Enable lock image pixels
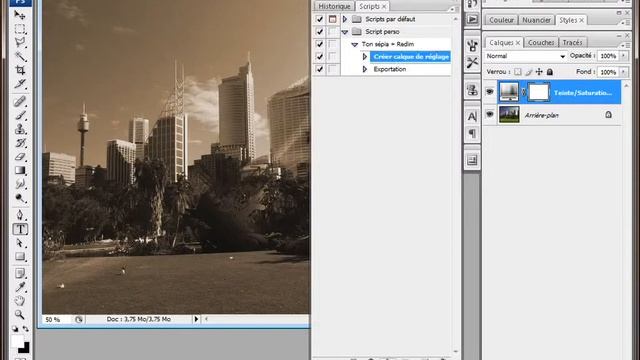 tap(529, 72)
